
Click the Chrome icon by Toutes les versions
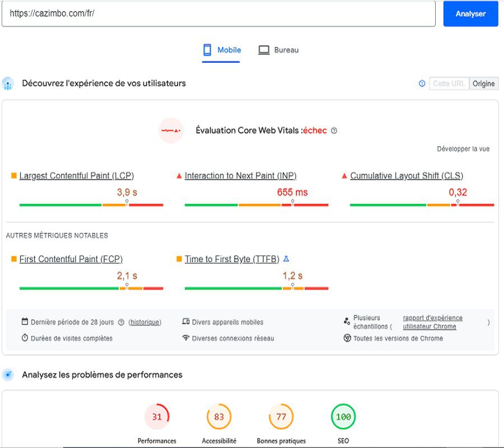347,338
